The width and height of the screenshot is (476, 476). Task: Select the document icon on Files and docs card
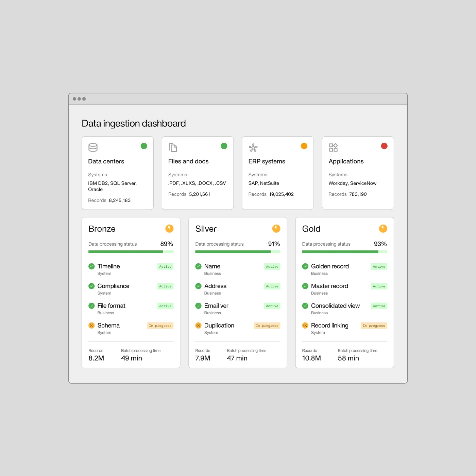point(173,147)
